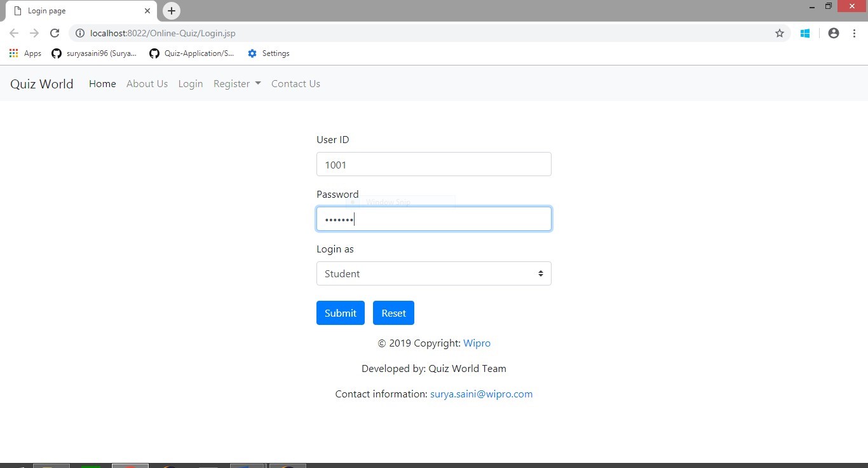Click the Windows extension icon in toolbar
This screenshot has height=468, width=868.
pyautogui.click(x=805, y=33)
